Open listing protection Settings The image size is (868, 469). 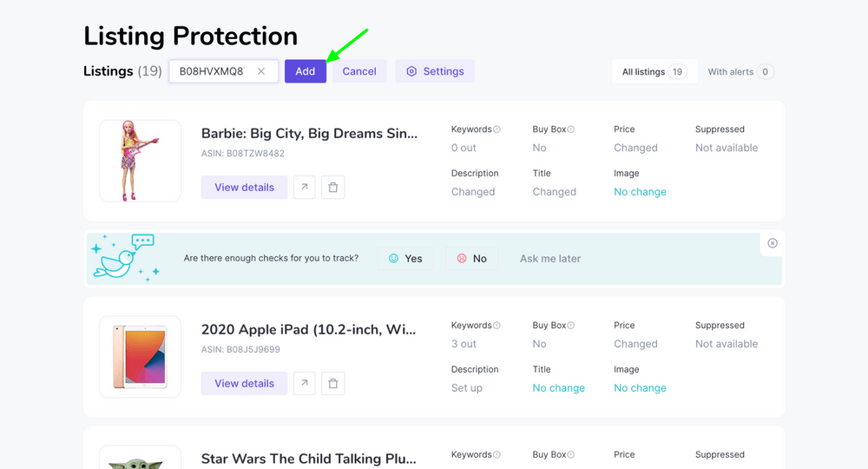[x=435, y=71]
